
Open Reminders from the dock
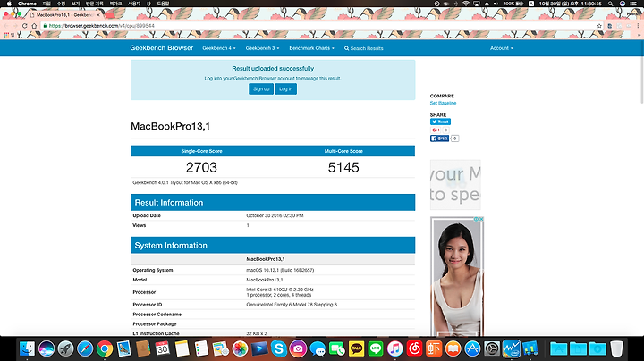pos(201,348)
